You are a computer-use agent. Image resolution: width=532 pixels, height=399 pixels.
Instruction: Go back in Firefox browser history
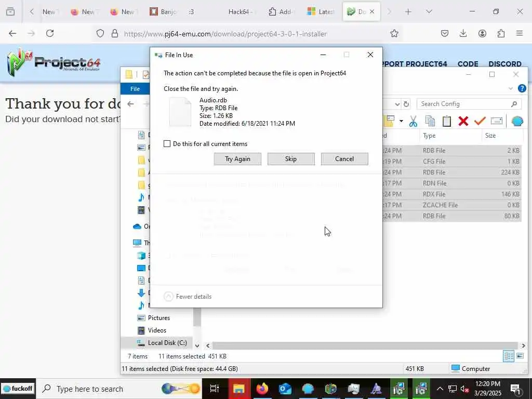12,33
